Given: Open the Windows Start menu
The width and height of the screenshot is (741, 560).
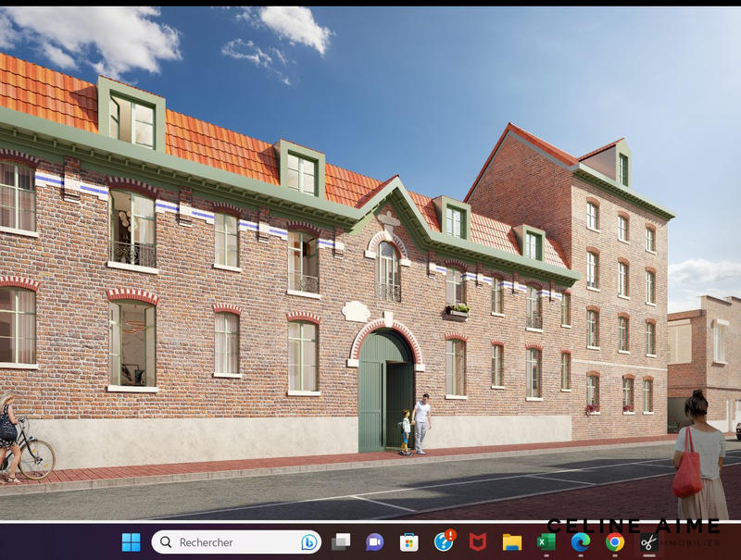Looking at the screenshot, I should 131,542.
